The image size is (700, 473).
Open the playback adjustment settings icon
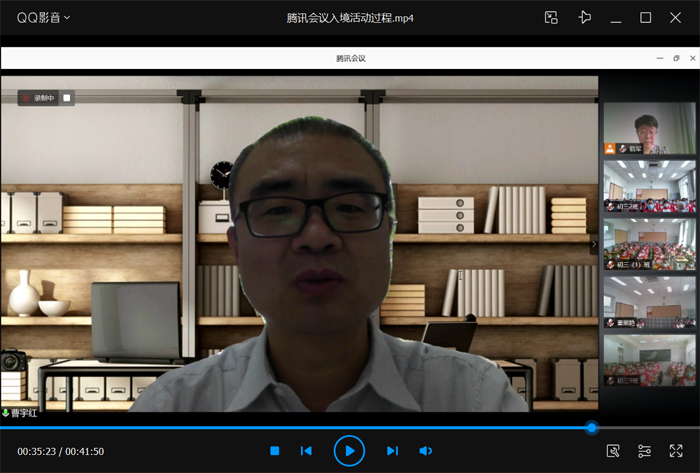point(644,451)
